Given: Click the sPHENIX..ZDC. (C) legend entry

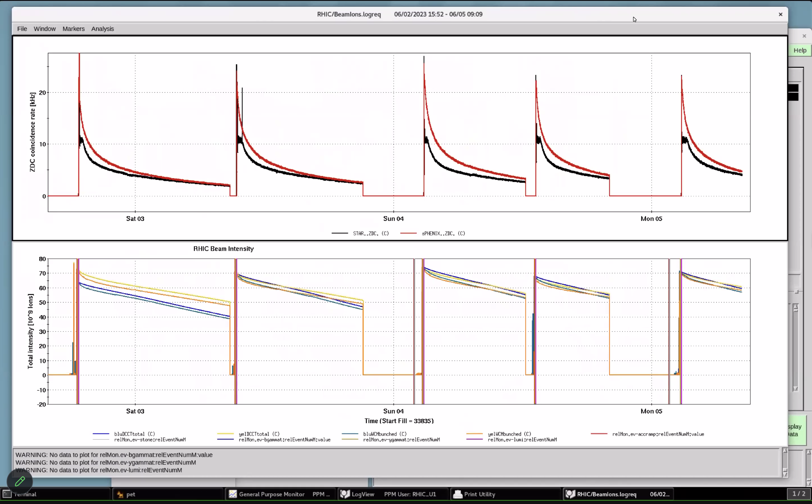Looking at the screenshot, I should tap(432, 233).
